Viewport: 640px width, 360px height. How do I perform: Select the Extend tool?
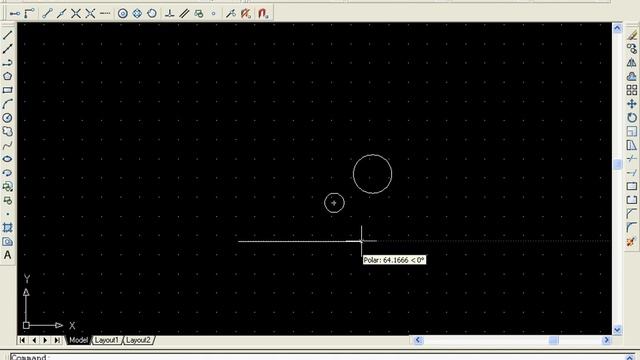click(632, 173)
